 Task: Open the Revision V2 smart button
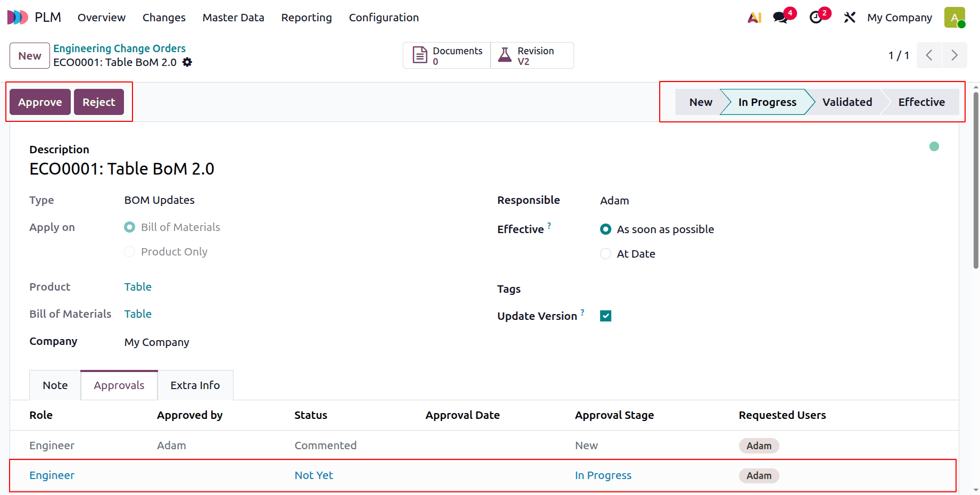532,55
